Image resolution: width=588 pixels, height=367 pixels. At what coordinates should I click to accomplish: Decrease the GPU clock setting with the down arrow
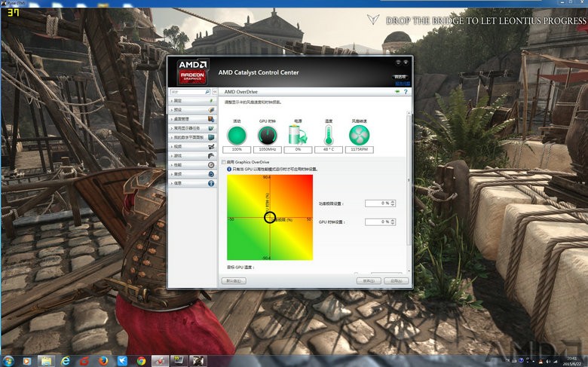coord(393,224)
